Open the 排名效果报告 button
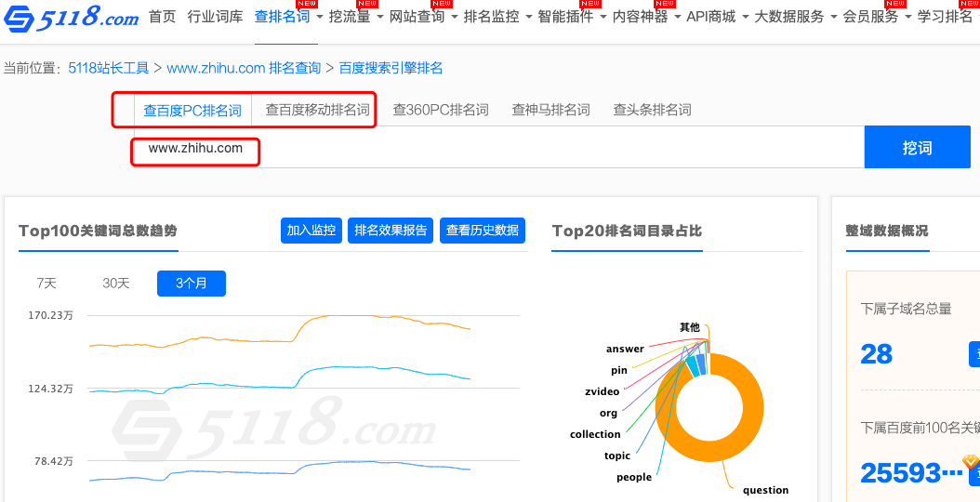The image size is (980, 502). coord(391,231)
